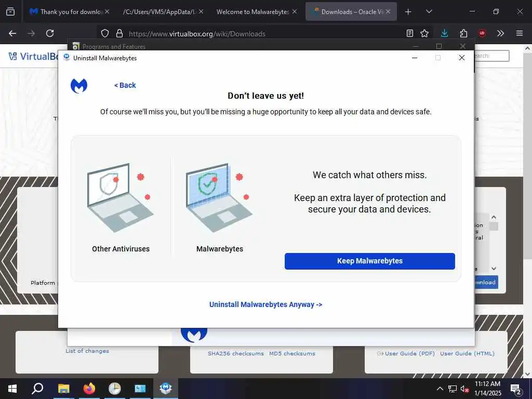The width and height of the screenshot is (532, 399).
Task: Show hidden system tray icons
Action: point(440,389)
